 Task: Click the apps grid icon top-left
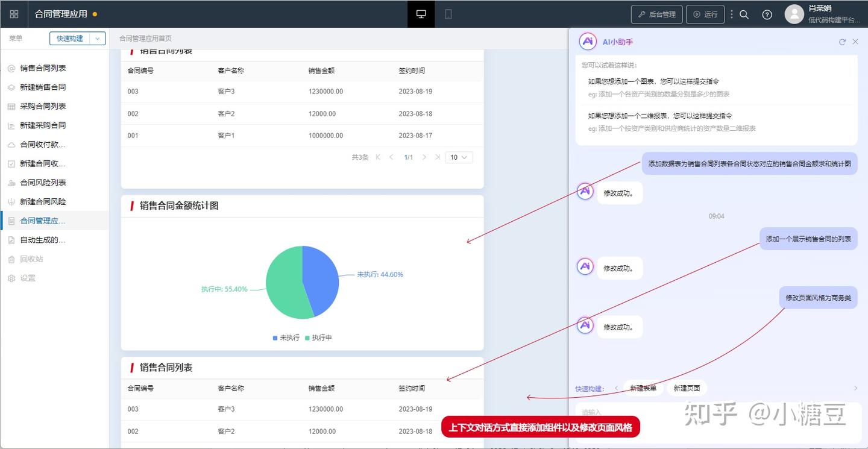[x=14, y=13]
